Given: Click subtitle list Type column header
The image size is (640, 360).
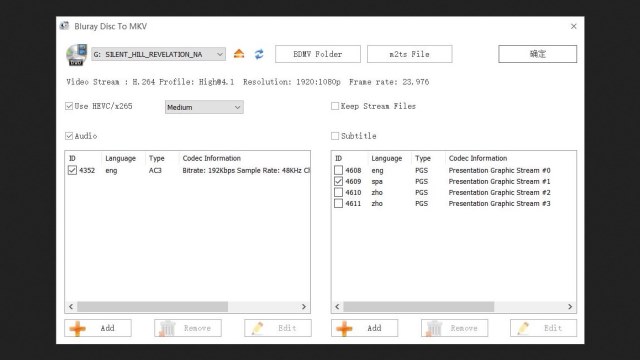Looking at the screenshot, I should click(422, 158).
